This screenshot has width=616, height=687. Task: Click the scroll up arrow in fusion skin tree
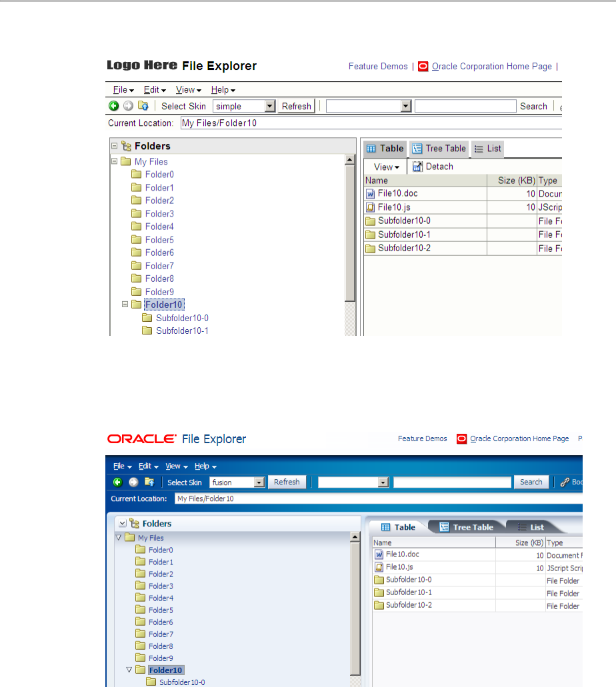[355, 536]
